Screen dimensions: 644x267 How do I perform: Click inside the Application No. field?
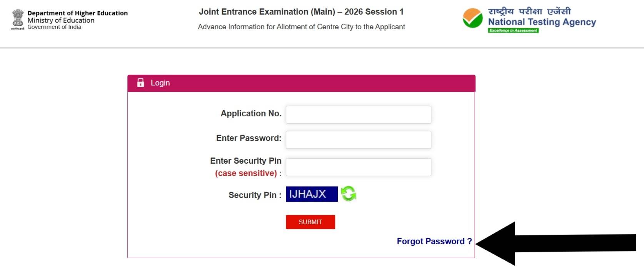pyautogui.click(x=358, y=114)
